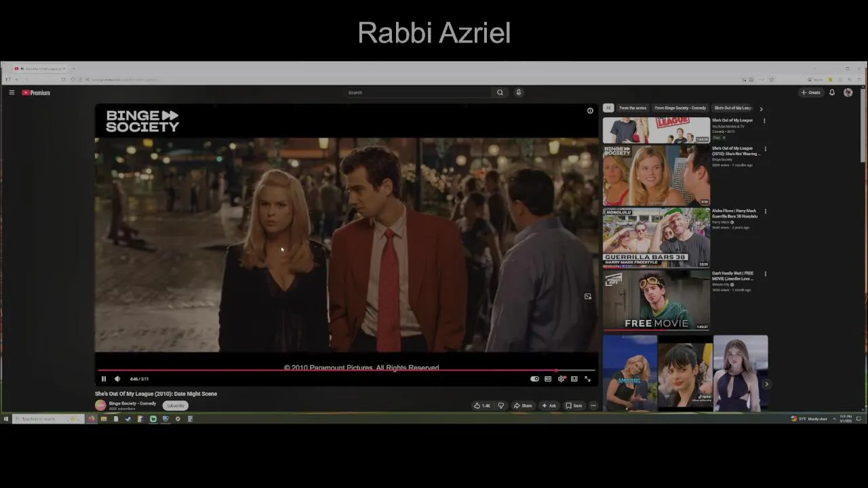Advance Shorts shelf with next arrow

(x=767, y=384)
